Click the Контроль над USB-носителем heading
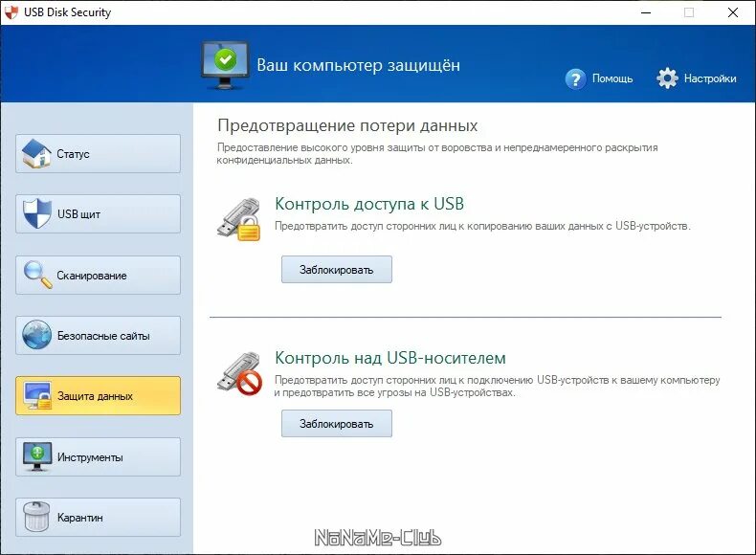Screen dimensions: 756x555 click(x=390, y=358)
